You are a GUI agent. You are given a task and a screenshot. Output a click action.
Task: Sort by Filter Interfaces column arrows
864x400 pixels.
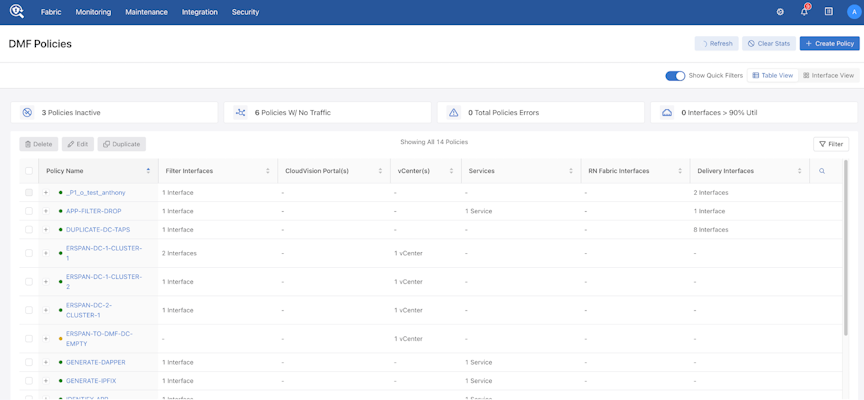click(268, 171)
